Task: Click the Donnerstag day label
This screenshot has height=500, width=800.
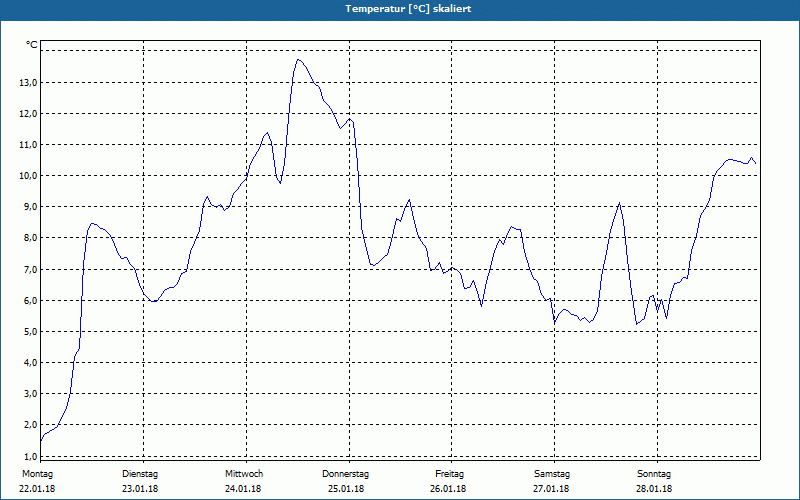Action: 345,474
